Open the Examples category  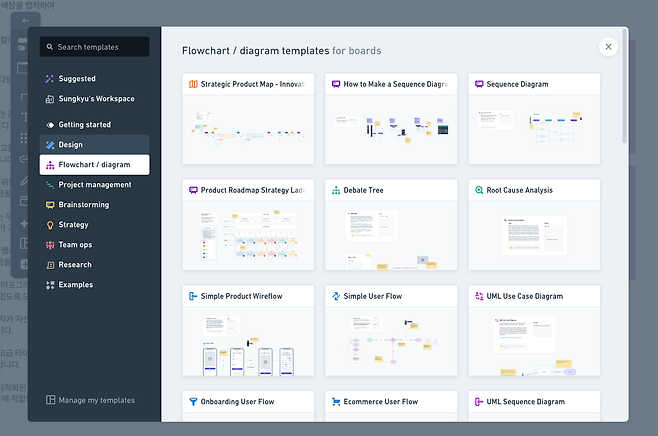pos(76,285)
